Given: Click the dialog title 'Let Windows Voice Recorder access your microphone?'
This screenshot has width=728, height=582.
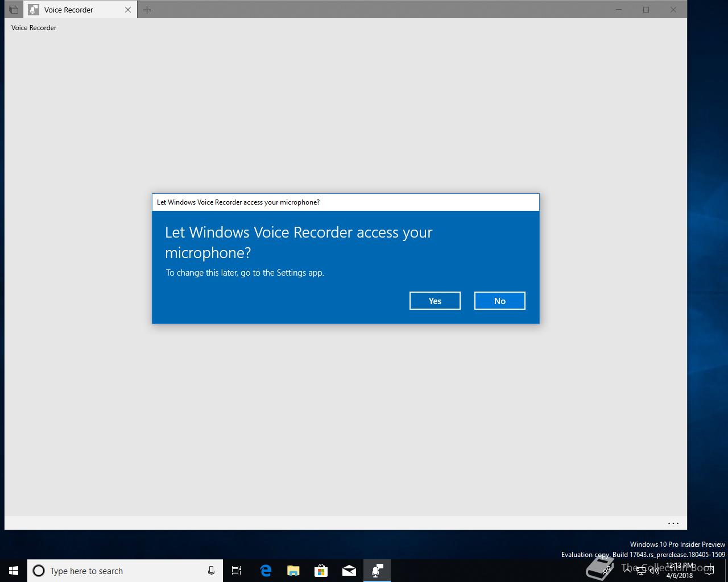Looking at the screenshot, I should [x=238, y=202].
